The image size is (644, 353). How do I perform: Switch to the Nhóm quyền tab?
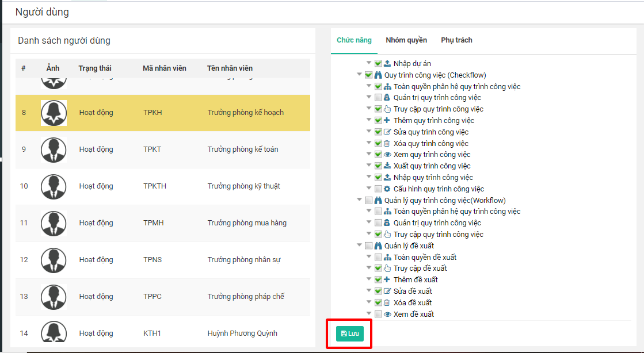(x=406, y=40)
